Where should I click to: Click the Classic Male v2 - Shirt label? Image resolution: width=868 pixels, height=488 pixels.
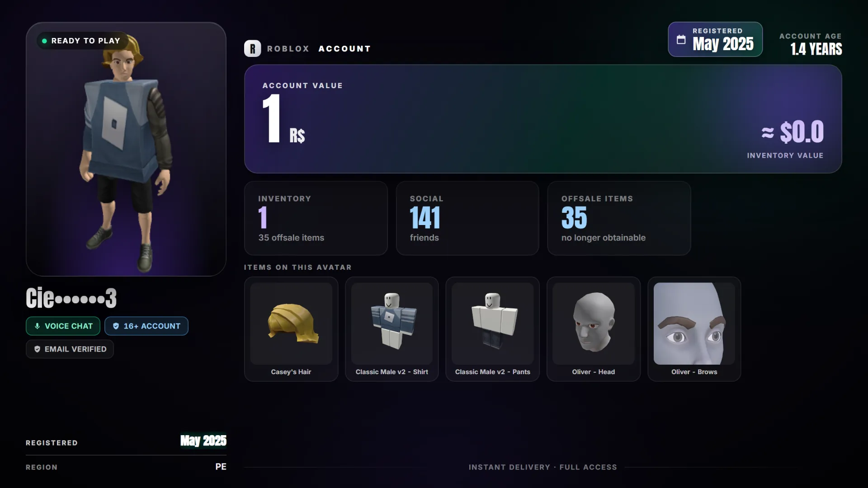(x=392, y=372)
